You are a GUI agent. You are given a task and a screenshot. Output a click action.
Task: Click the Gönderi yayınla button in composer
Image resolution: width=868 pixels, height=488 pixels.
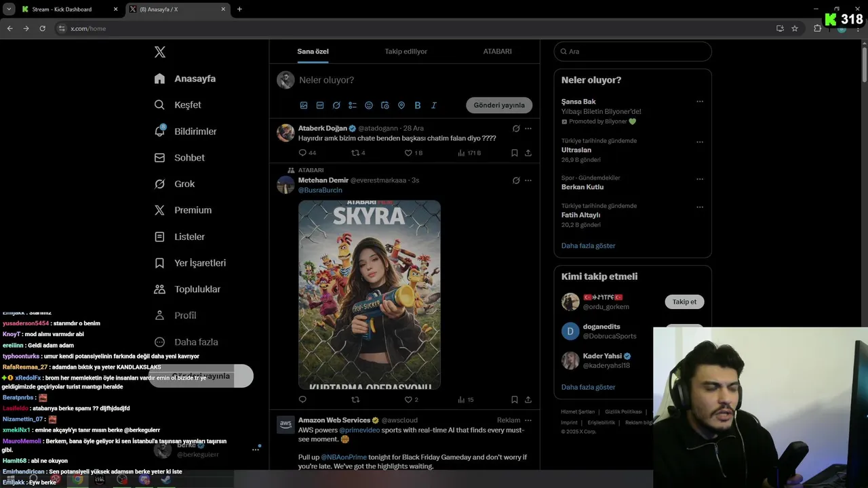point(499,105)
